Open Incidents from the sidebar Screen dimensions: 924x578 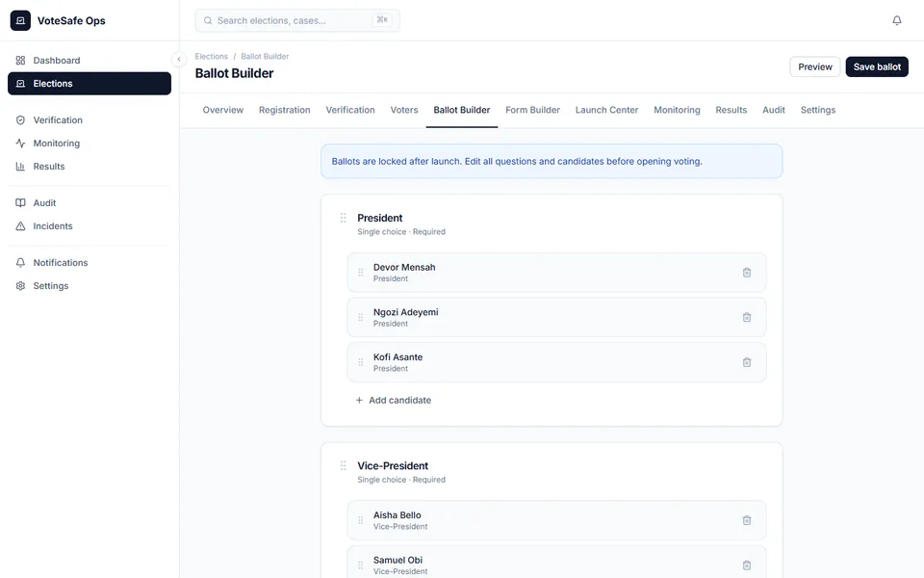pyautogui.click(x=89, y=225)
